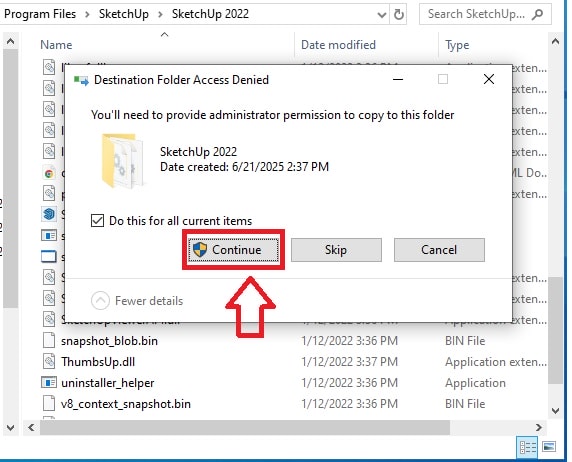This screenshot has height=462, width=572.
Task: Sort files by Name column header
Action: pos(56,45)
